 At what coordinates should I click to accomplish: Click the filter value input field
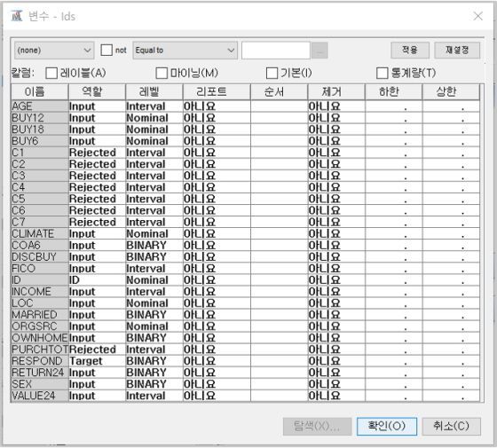click(x=276, y=51)
